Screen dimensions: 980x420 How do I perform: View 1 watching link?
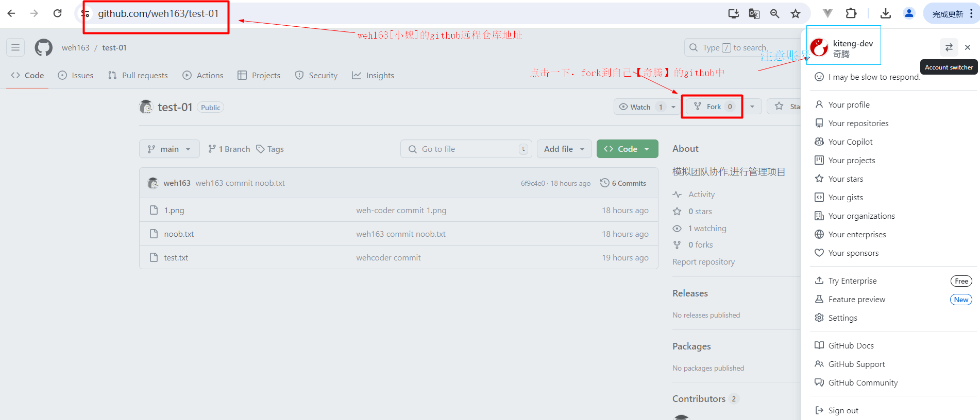(x=700, y=228)
